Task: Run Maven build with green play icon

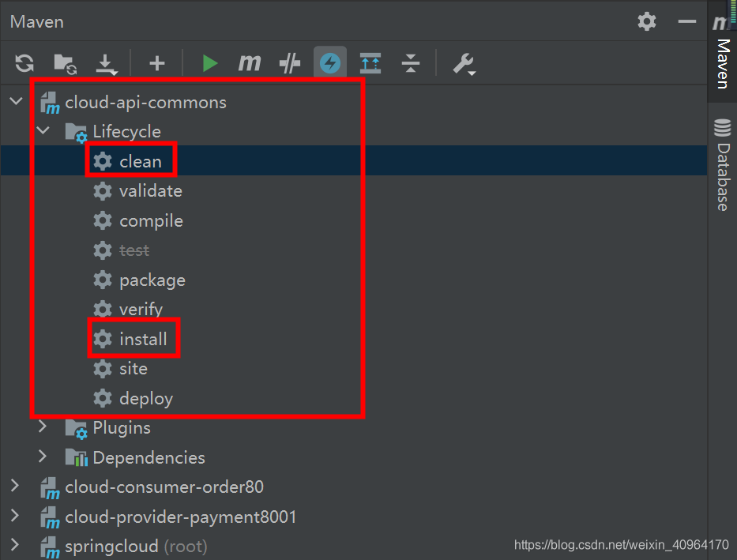Action: click(209, 63)
